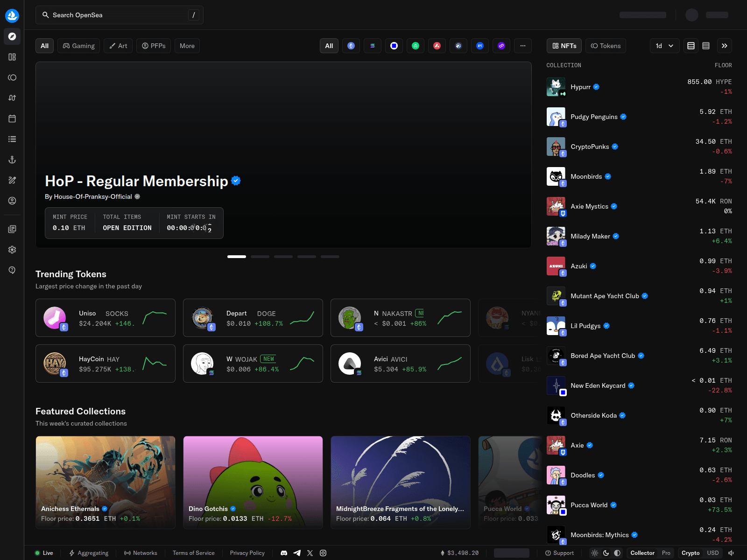Select the Gaming category tab
This screenshot has height=560, width=747.
pyautogui.click(x=79, y=46)
